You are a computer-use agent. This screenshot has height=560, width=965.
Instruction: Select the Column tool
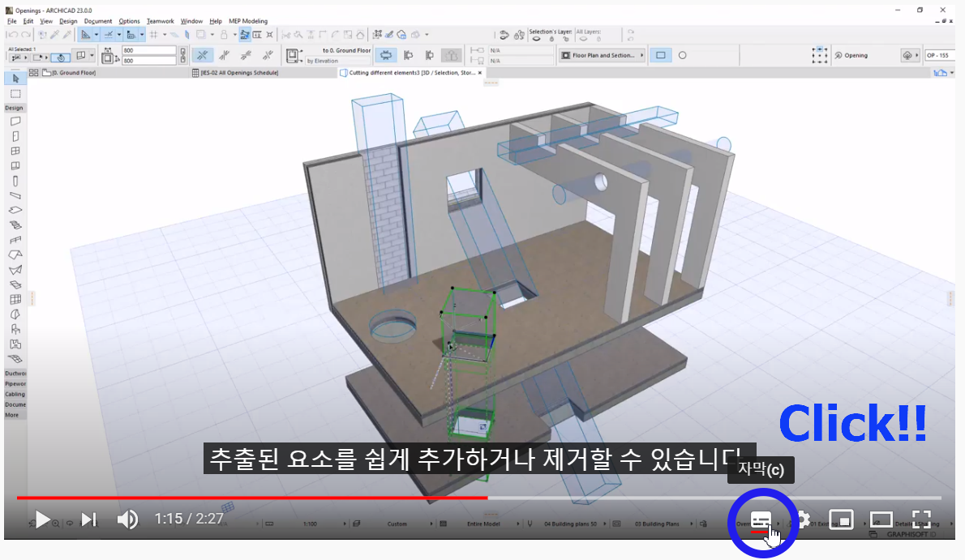[15, 181]
